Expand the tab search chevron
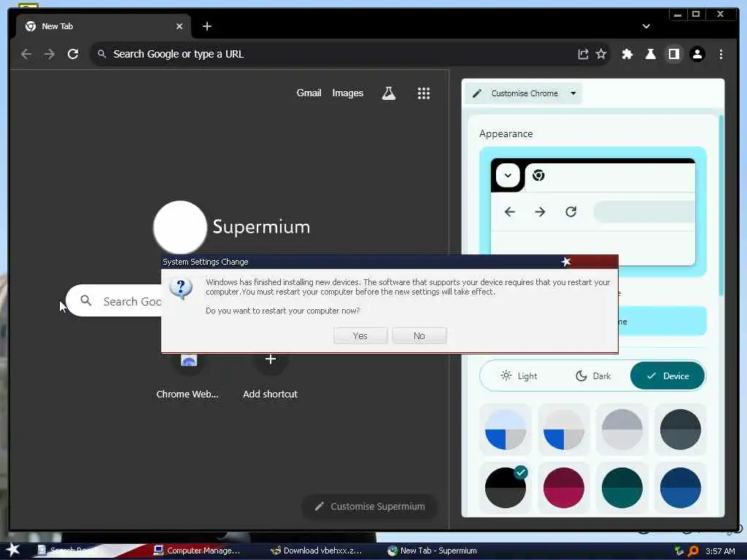Screen dimensions: 747x560 pyautogui.click(x=646, y=26)
